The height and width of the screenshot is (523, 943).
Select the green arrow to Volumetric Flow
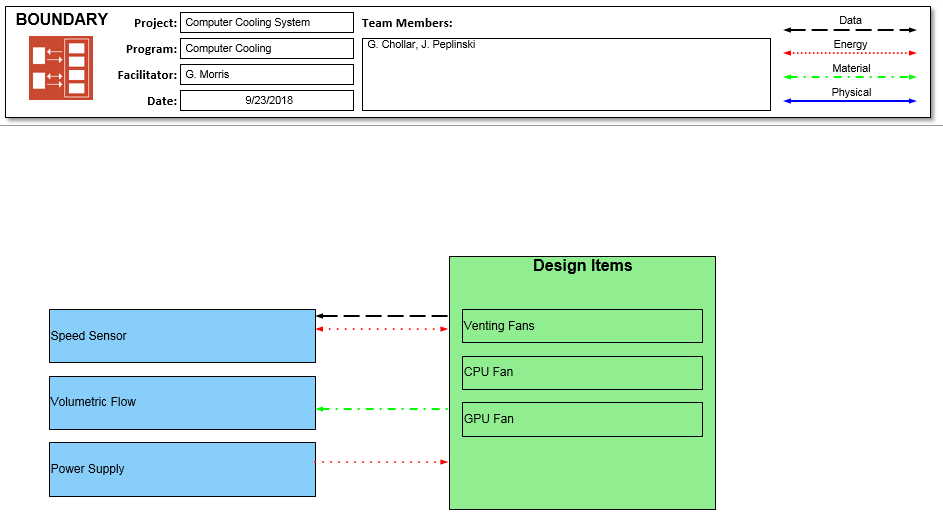click(382, 409)
